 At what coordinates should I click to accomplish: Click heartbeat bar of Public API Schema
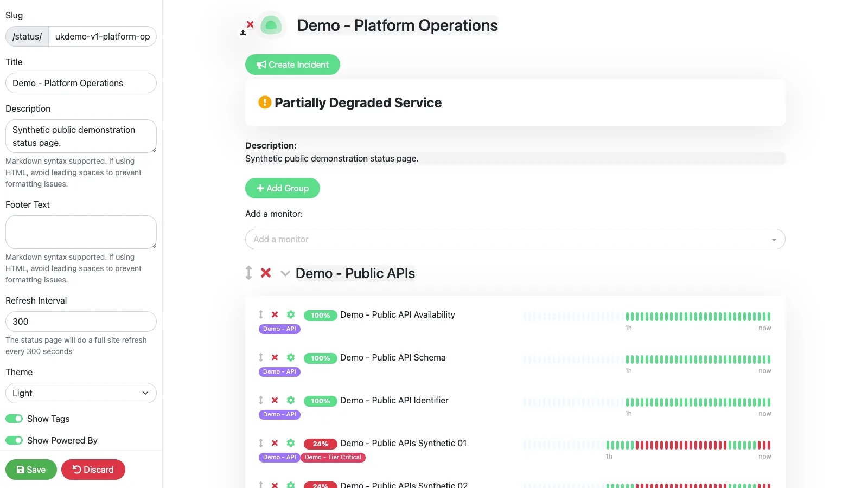click(x=647, y=359)
